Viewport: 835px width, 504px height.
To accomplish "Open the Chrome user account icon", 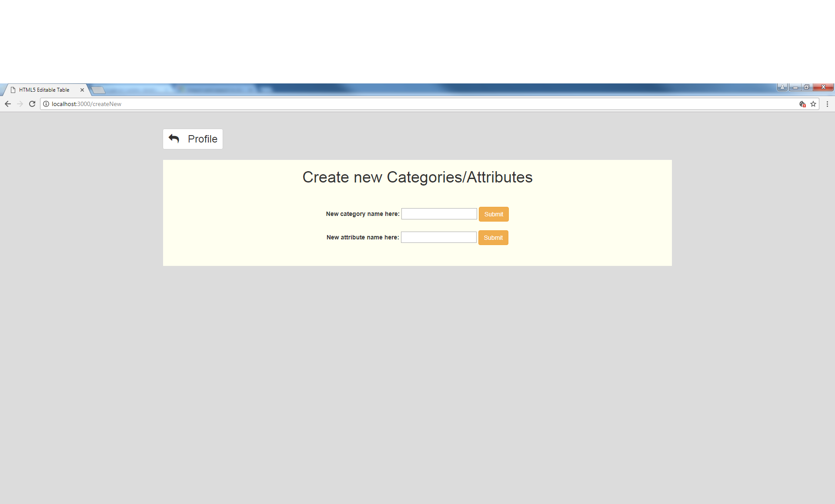I will click(782, 87).
